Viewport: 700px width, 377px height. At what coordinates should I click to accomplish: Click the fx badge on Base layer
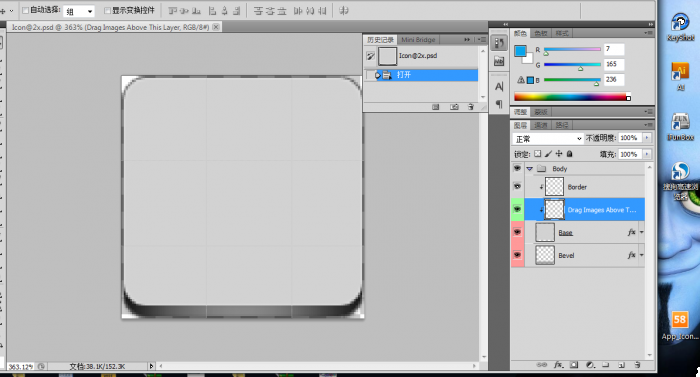[x=631, y=232]
